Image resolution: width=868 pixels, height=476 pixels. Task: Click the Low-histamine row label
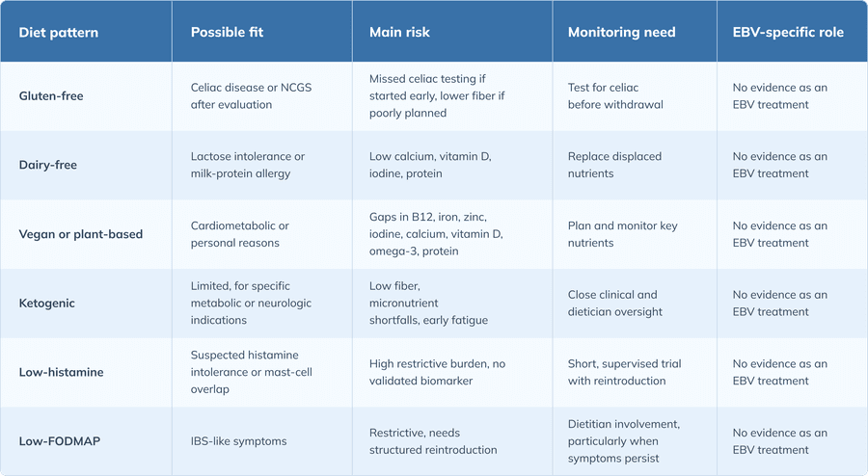pyautogui.click(x=61, y=372)
